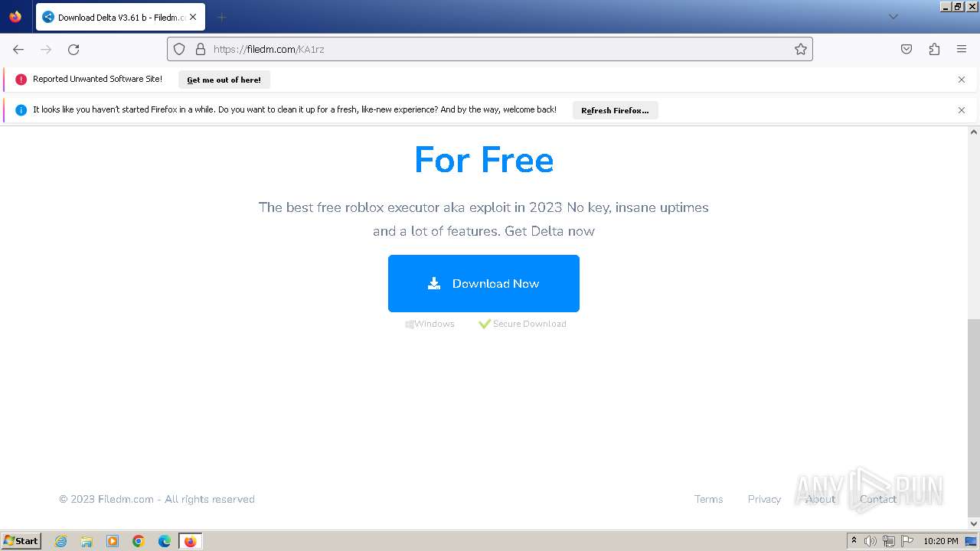Reload the page with the refresh icon
Image resolution: width=980 pixels, height=551 pixels.
pos(73,49)
